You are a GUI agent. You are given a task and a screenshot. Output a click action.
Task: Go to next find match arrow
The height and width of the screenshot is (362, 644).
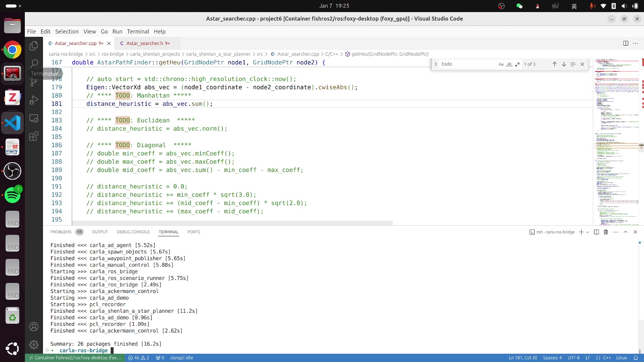click(x=564, y=64)
